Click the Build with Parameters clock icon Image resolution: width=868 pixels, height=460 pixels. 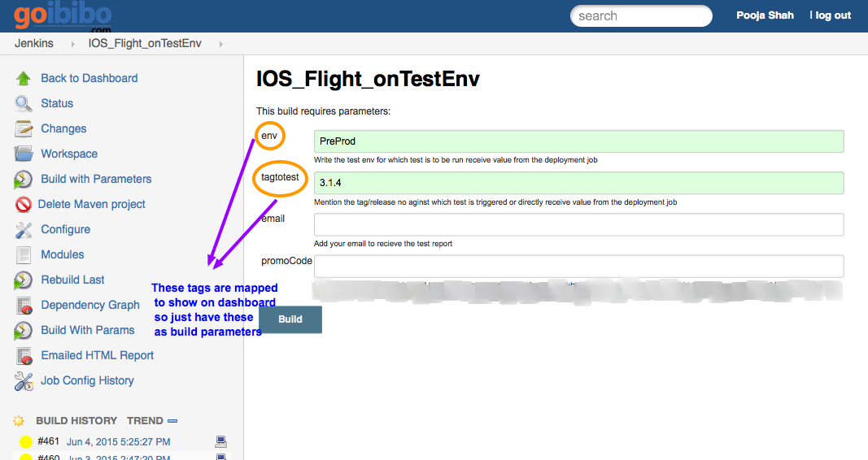[23, 180]
